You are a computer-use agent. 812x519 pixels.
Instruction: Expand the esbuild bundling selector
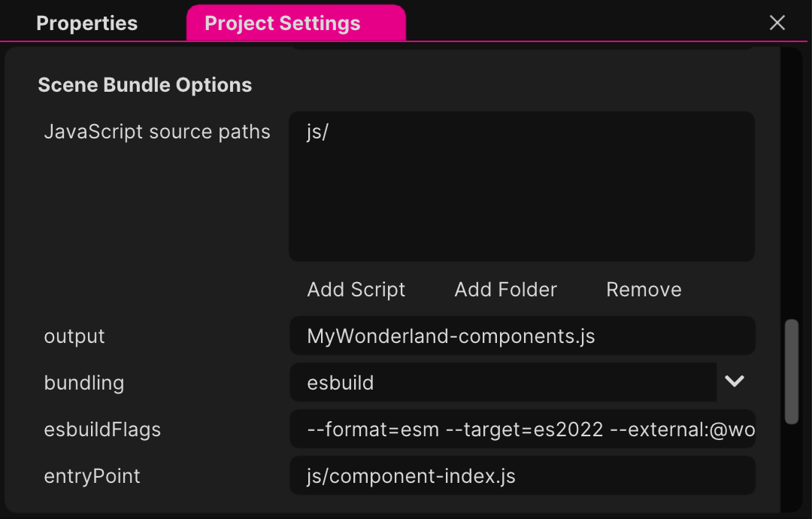click(735, 382)
